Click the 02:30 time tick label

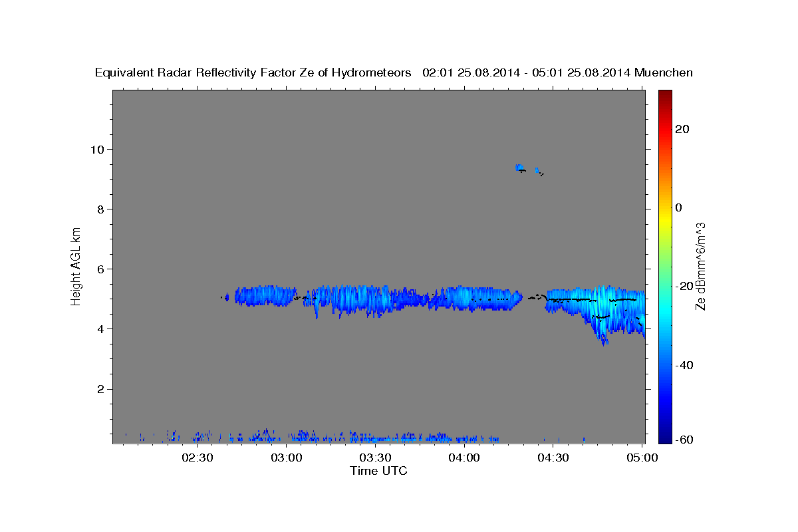tap(198, 458)
